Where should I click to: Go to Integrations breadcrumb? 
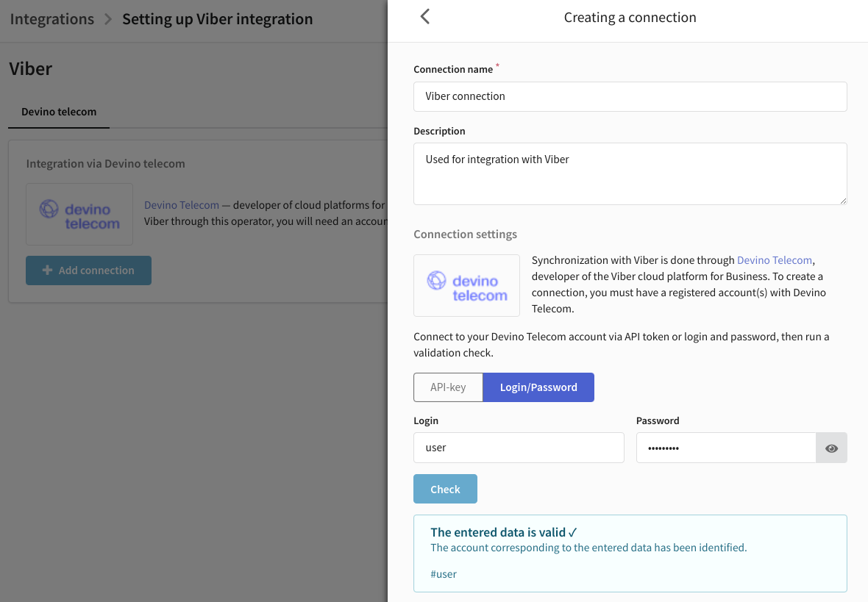[x=52, y=19]
